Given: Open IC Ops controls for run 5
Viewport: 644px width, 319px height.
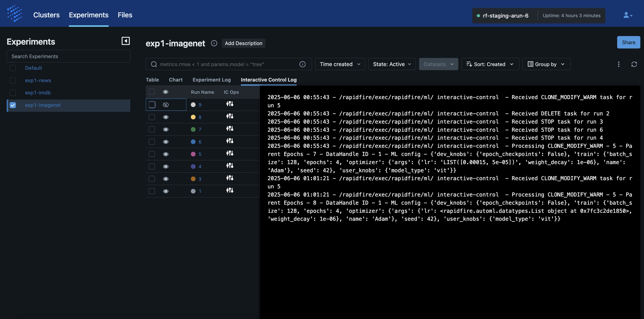Looking at the screenshot, I should click(x=230, y=153).
